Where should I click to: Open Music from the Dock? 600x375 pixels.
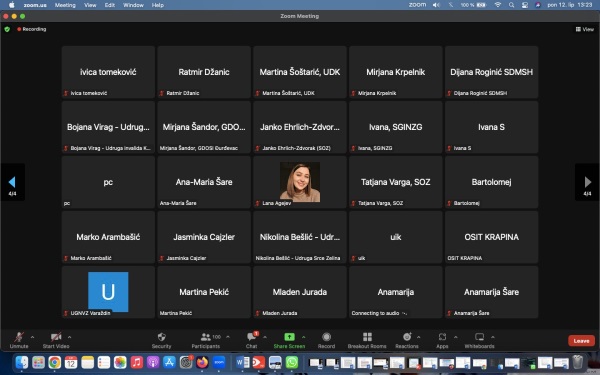(137, 362)
